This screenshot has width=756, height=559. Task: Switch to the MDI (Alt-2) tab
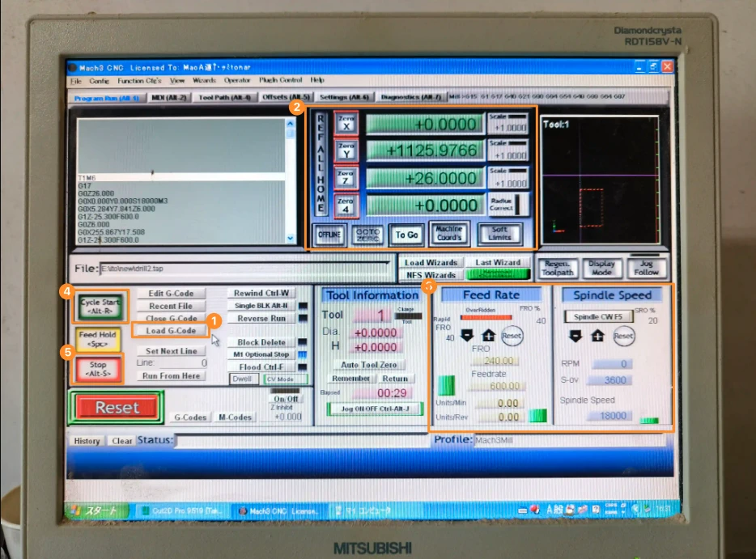[x=168, y=97]
